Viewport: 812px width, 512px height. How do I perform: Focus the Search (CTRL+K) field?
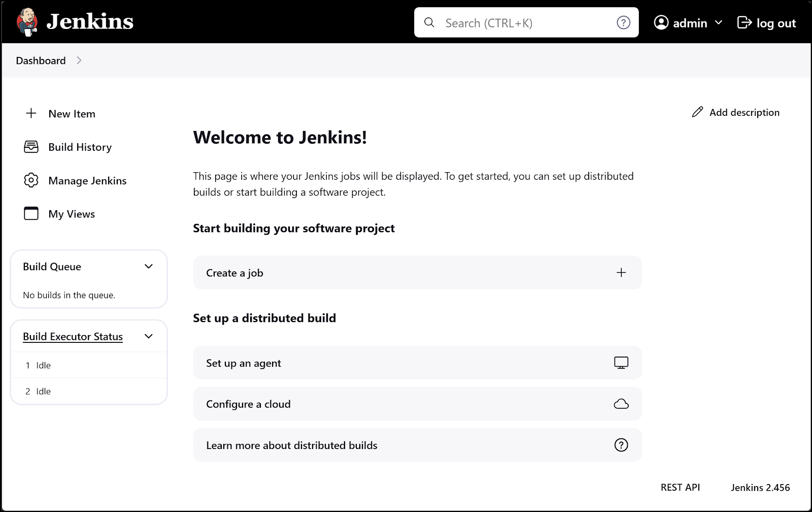coord(526,23)
